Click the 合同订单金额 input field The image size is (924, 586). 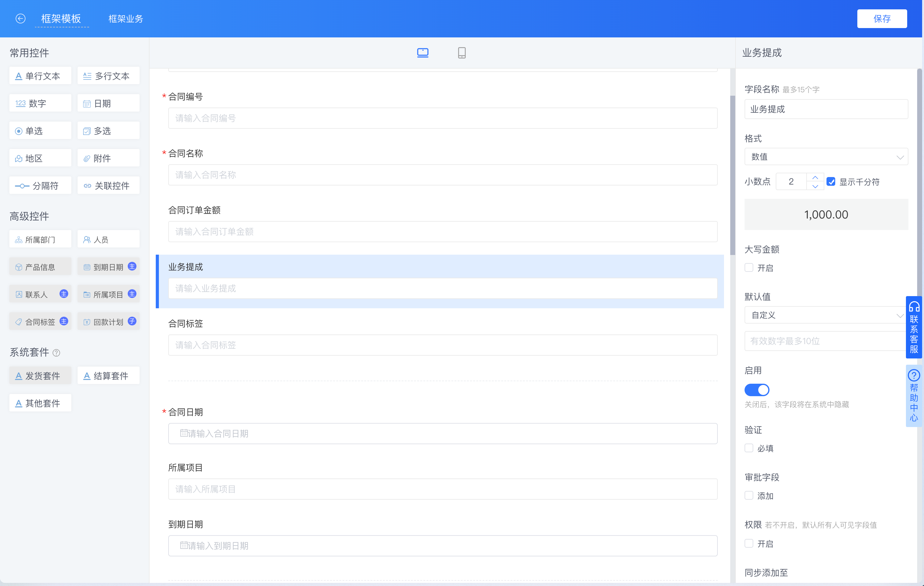(x=443, y=232)
